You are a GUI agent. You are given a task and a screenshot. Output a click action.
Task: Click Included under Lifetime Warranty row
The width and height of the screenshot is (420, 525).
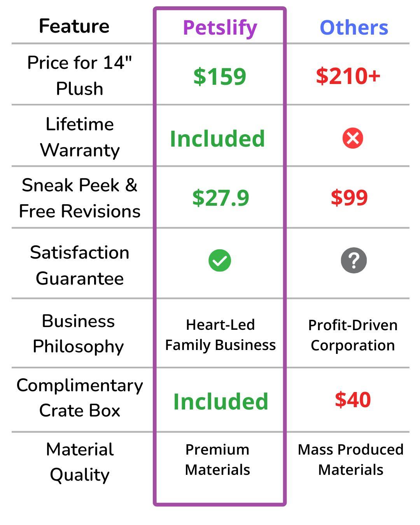pyautogui.click(x=217, y=138)
